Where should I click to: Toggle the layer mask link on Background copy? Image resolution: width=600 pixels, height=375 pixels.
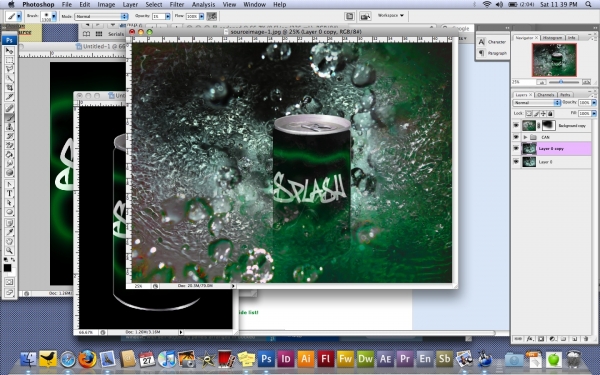point(539,125)
